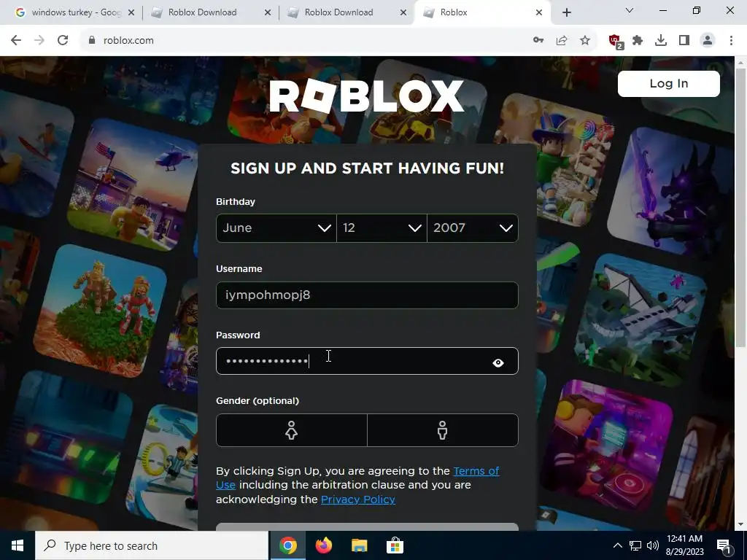Click the page vertical scrollbar thumb
Viewport: 747px width, 560px height.
coord(741,207)
